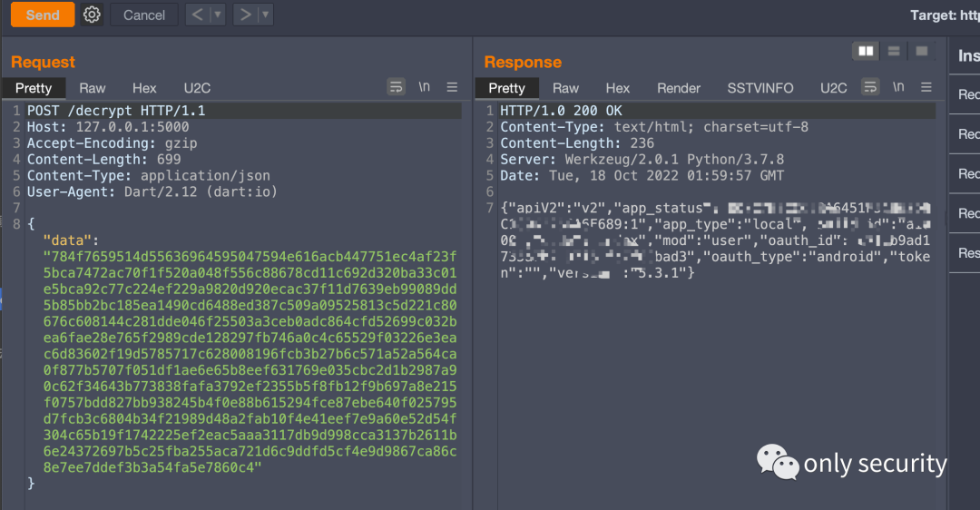Select side-by-side layout icon
The image size is (980, 510).
[x=866, y=51]
